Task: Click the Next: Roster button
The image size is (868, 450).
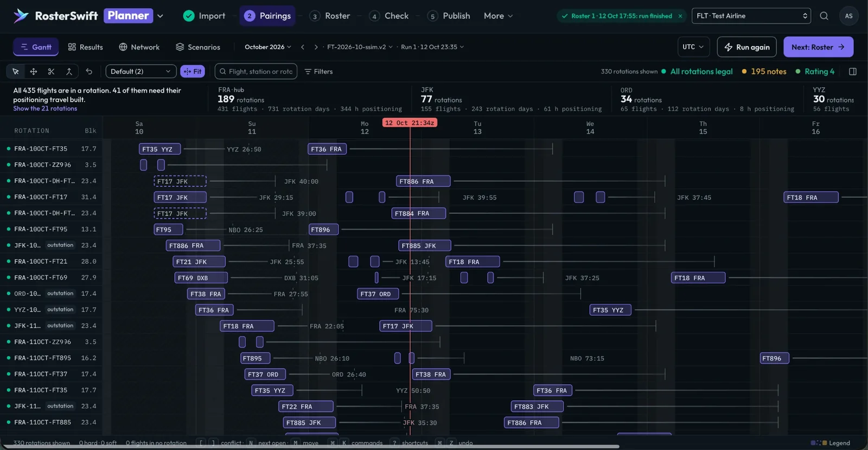Action: (x=818, y=47)
